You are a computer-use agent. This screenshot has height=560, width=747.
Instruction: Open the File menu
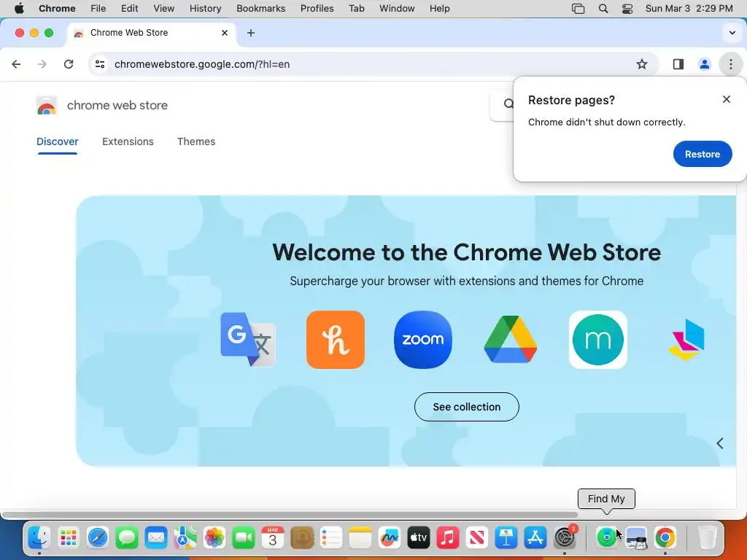(98, 9)
